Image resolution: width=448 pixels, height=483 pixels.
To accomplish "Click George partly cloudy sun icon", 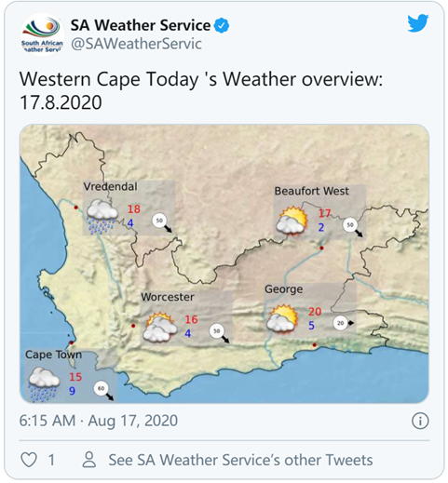I will (283, 319).
